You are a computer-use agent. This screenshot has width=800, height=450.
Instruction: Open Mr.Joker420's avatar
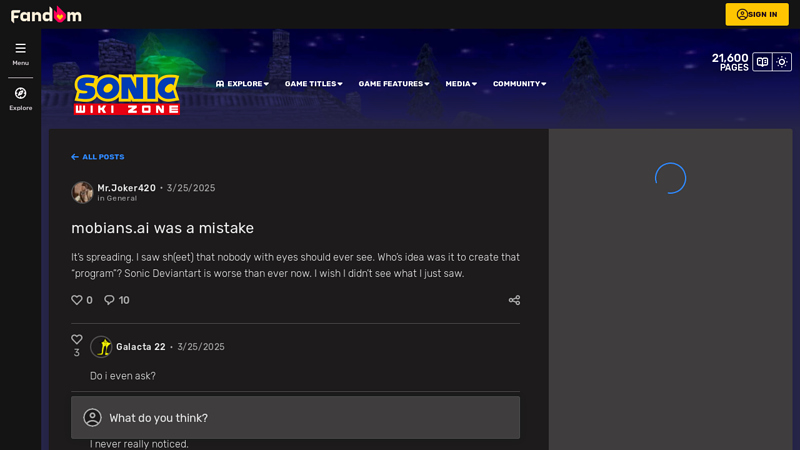82,192
